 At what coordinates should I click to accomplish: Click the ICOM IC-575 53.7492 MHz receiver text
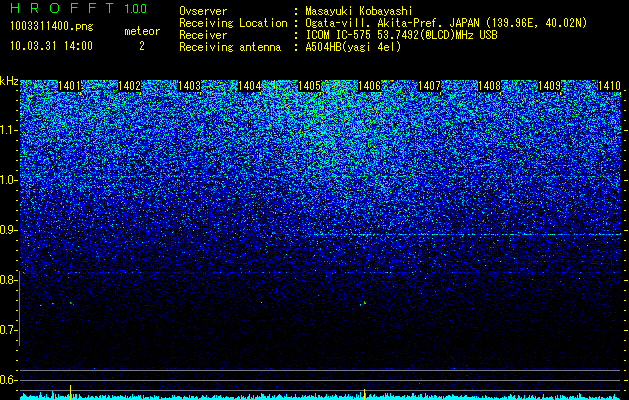coord(401,35)
